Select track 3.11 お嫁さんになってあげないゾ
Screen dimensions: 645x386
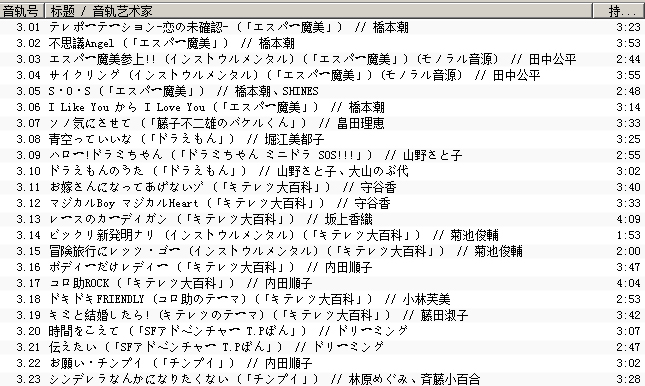pyautogui.click(x=322, y=187)
